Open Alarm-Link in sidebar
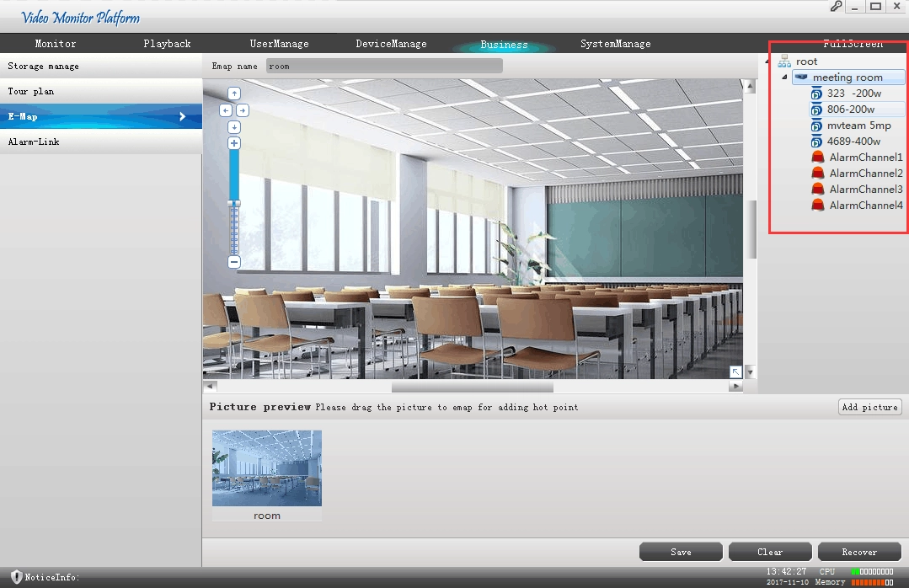 coord(101,142)
